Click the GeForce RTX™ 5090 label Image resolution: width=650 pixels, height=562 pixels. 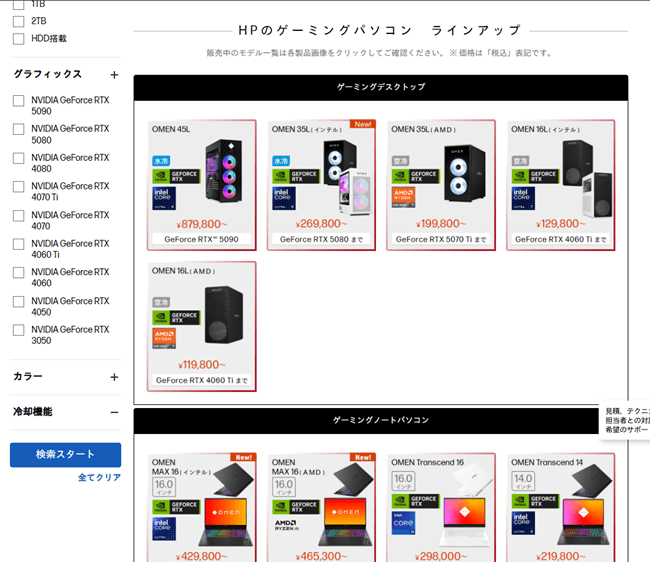pyautogui.click(x=201, y=239)
